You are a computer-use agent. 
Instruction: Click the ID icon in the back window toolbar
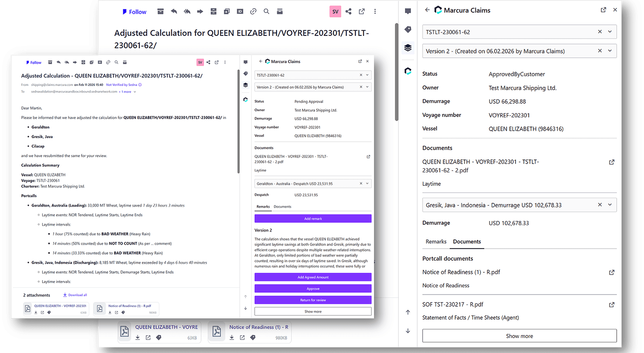coord(240,12)
